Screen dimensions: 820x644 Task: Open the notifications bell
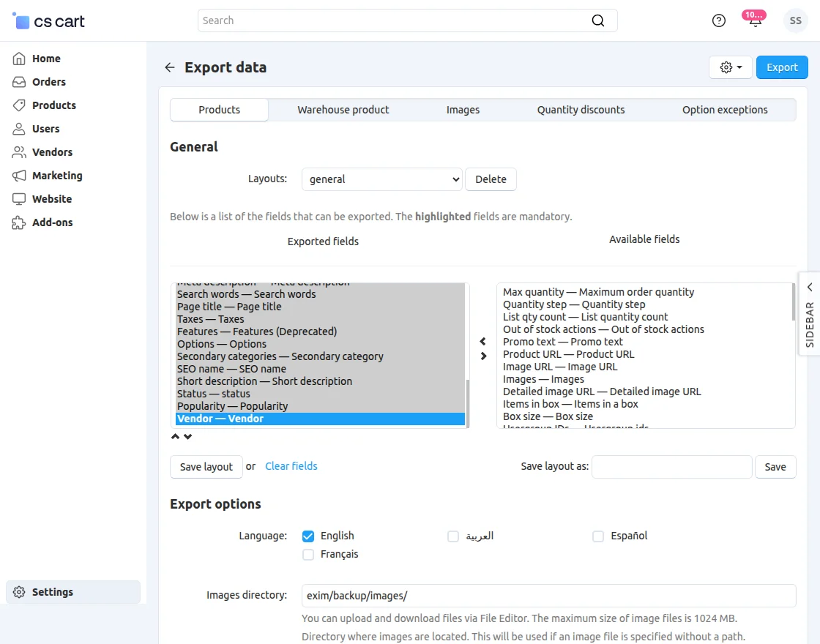(755, 20)
